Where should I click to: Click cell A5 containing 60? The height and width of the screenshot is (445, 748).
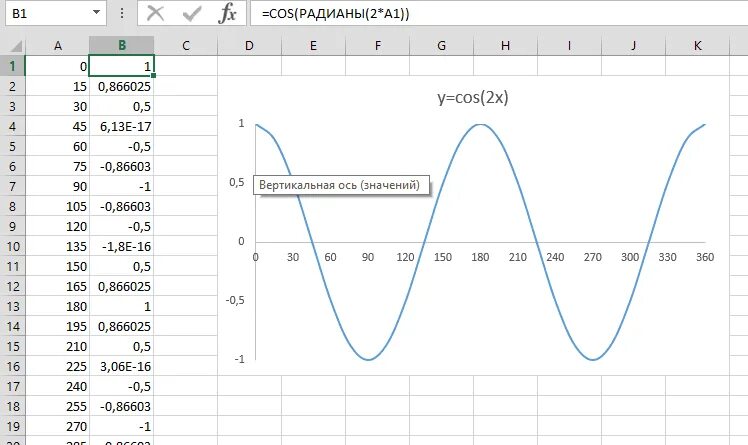[57, 146]
